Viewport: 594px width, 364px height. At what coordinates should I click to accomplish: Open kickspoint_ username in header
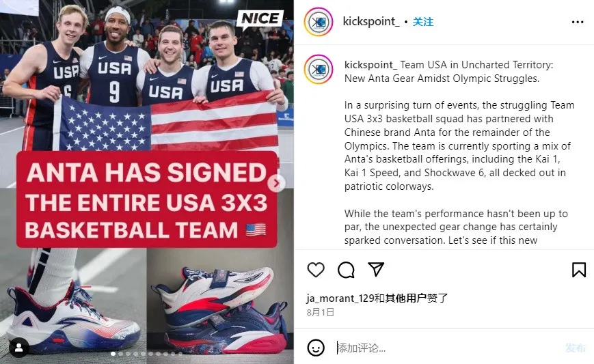click(371, 22)
